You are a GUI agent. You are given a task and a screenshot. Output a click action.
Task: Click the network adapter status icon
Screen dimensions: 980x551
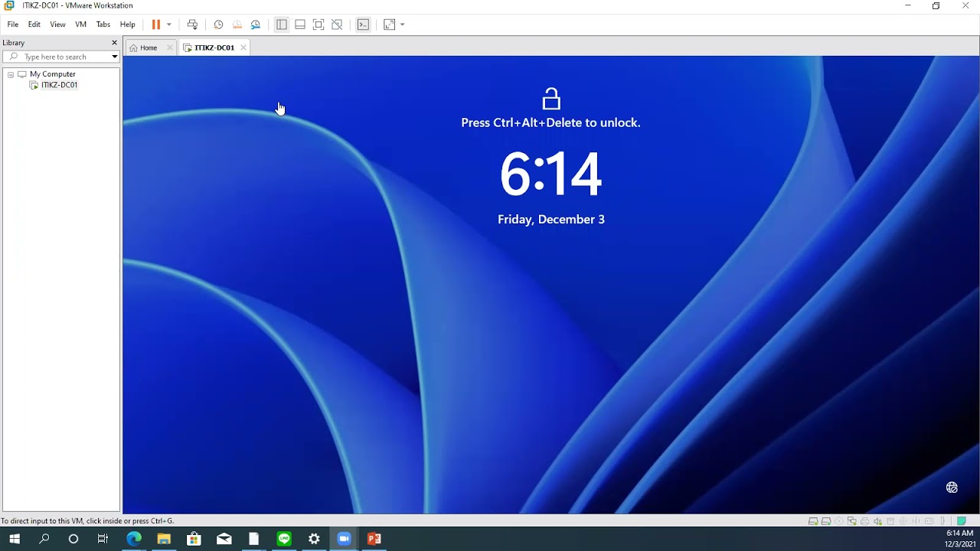pos(852,521)
